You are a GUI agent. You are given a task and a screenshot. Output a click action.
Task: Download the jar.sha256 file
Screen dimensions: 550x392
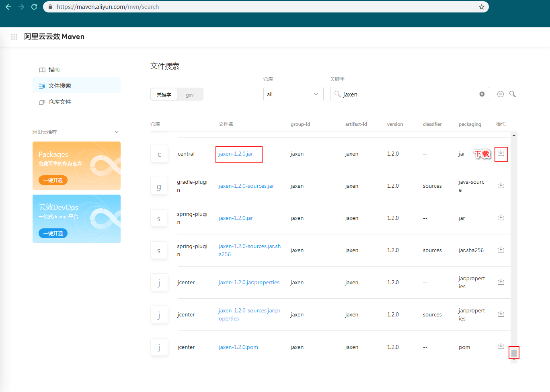[x=501, y=250]
